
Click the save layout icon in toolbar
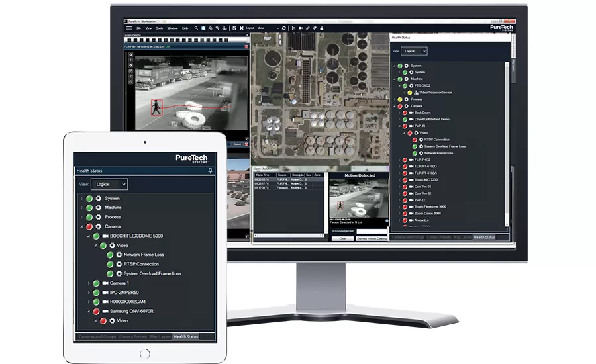pos(234,28)
